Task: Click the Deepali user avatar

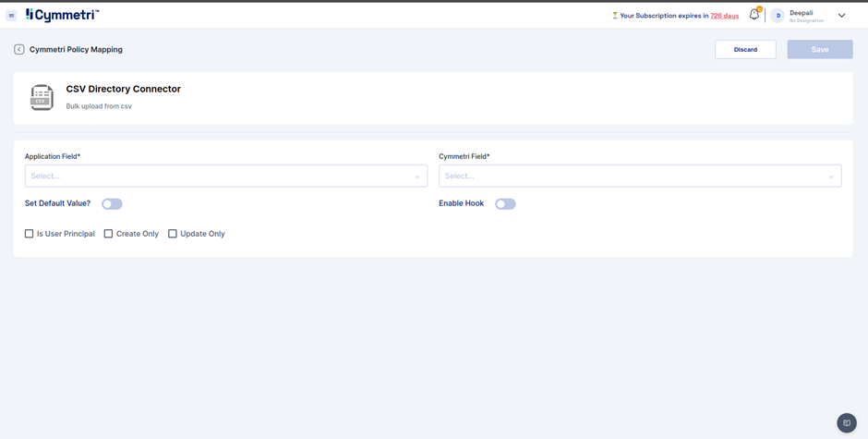Action: click(778, 16)
